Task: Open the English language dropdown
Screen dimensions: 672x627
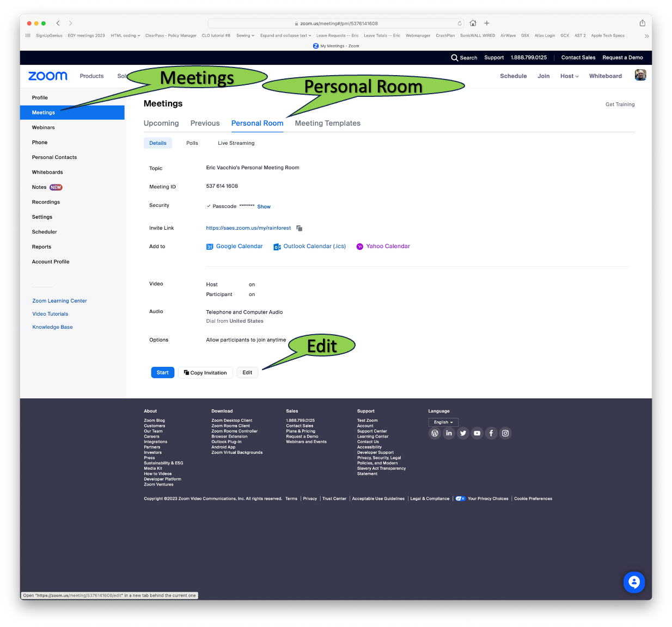Action: [x=443, y=422]
